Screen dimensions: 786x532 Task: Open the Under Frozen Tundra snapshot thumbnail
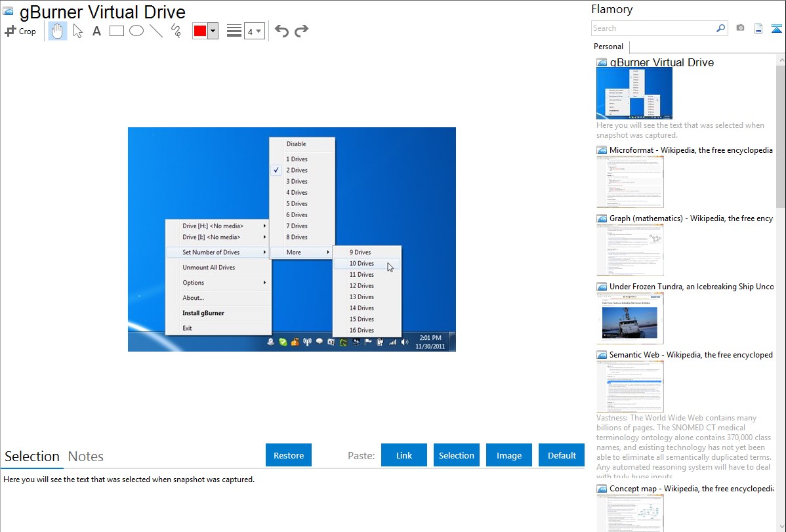coord(630,318)
